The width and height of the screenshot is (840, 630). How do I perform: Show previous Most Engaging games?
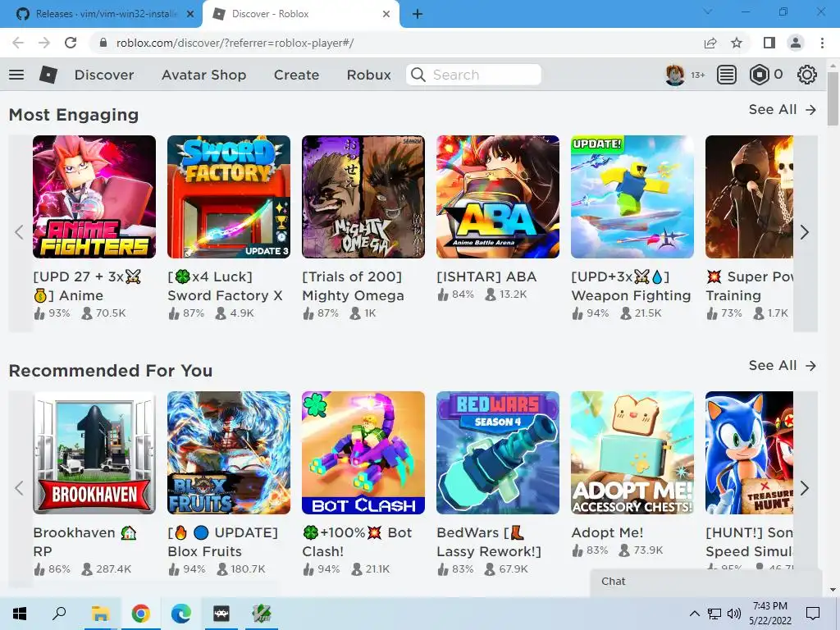(x=20, y=232)
